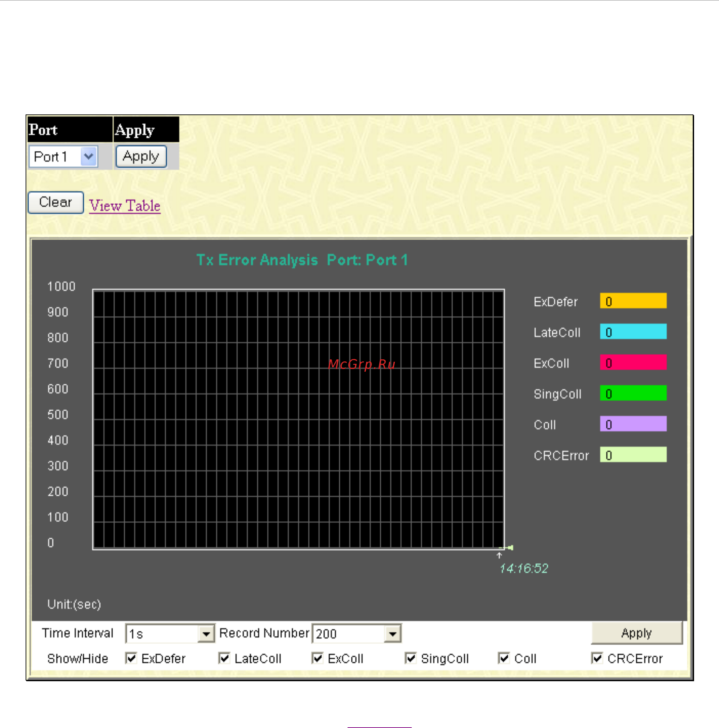Expand the Time Interval dropdown
The height and width of the screenshot is (728, 719).
tap(206, 634)
